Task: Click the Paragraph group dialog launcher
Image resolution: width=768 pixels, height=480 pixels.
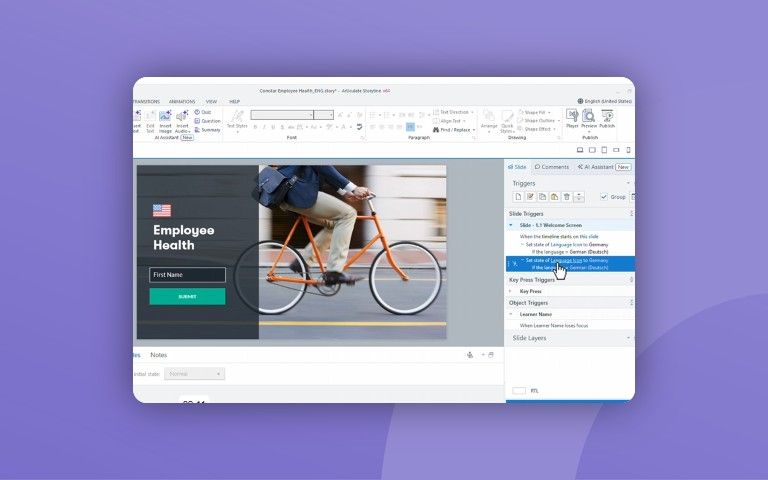Action: point(474,138)
